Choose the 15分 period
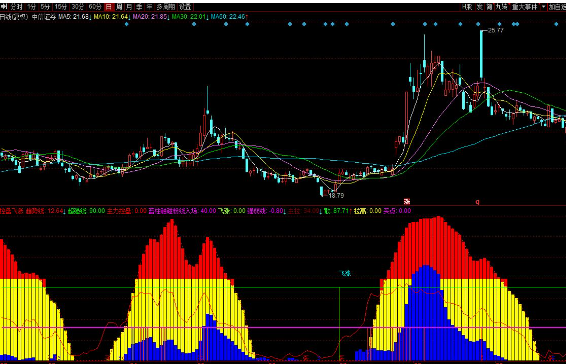566x364 pixels. tap(61, 7)
